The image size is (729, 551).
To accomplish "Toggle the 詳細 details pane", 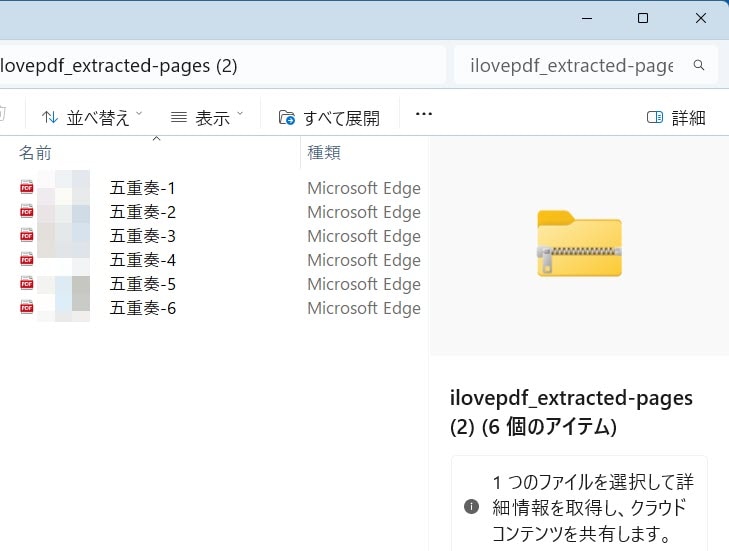I will click(x=676, y=118).
